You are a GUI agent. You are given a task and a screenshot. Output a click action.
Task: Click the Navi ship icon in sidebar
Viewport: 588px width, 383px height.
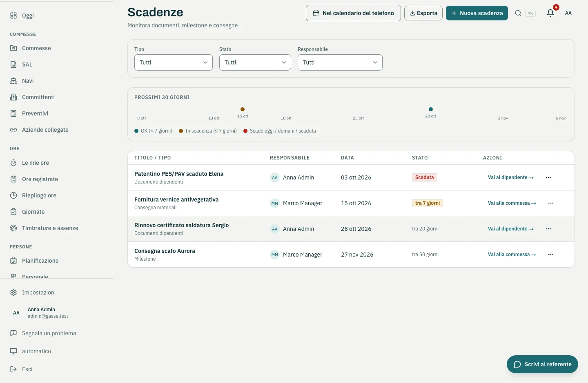point(13,81)
